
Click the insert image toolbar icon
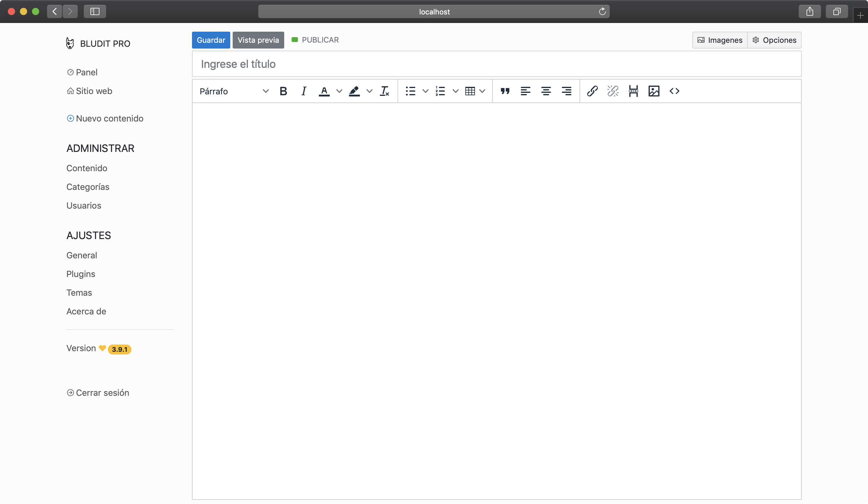(x=653, y=91)
